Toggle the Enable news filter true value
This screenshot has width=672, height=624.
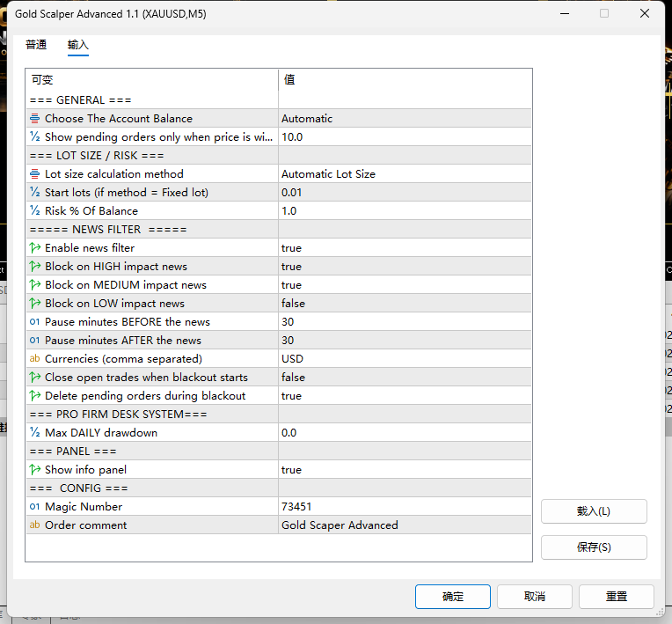pyautogui.click(x=405, y=248)
